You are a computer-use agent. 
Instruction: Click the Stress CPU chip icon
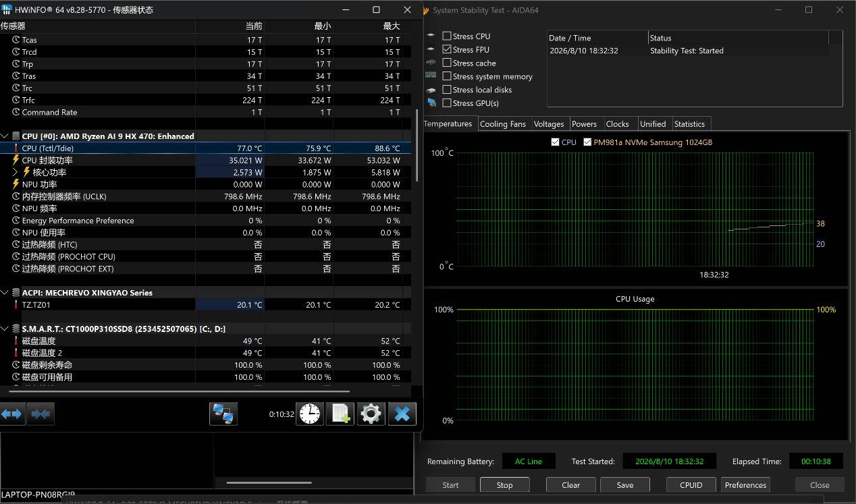pos(431,36)
